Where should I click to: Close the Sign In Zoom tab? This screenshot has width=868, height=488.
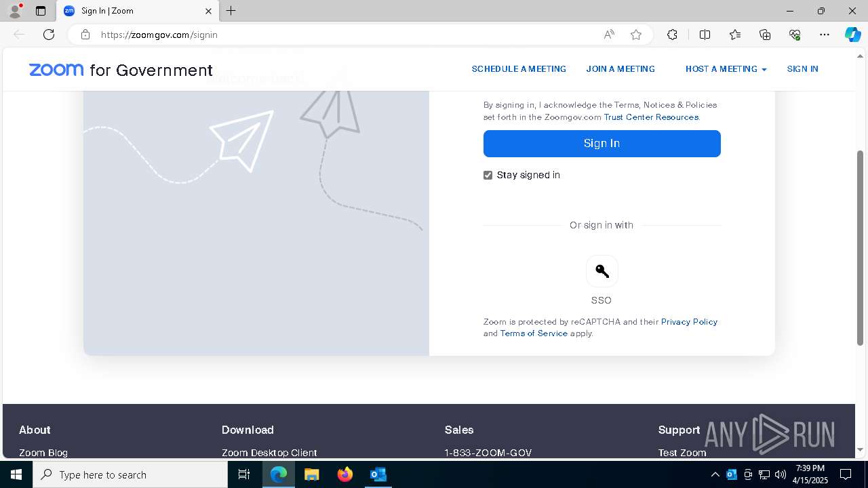[208, 11]
